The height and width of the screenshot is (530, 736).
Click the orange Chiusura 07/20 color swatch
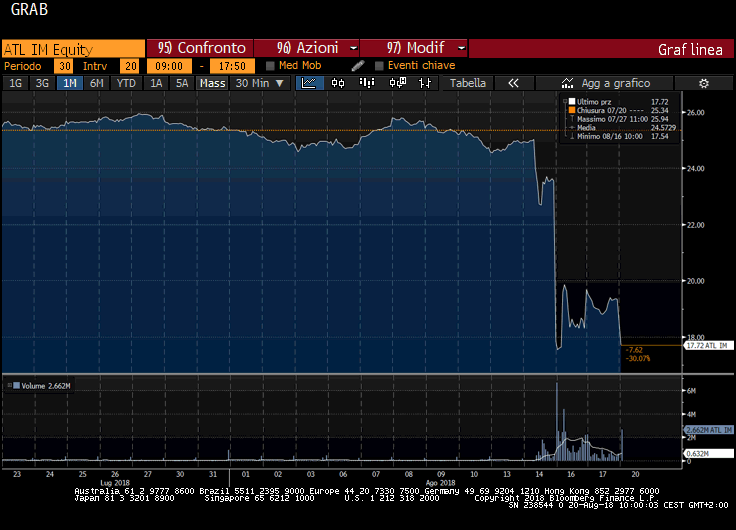coord(572,110)
